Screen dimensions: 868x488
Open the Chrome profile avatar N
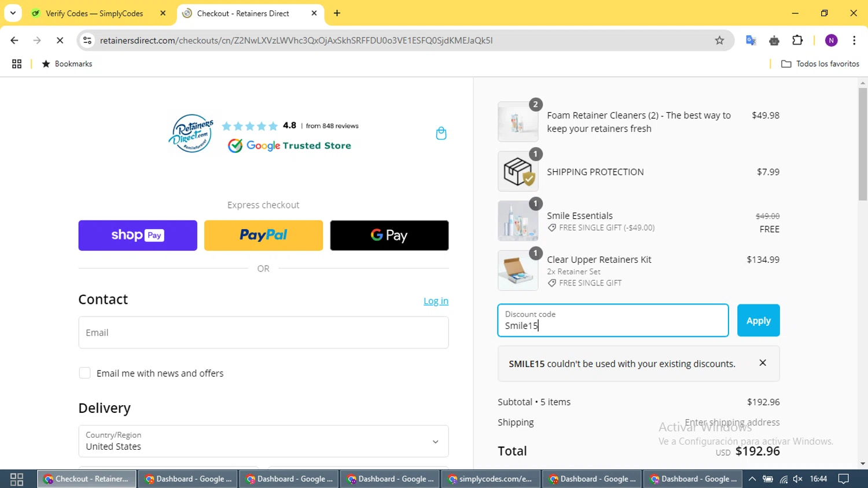click(x=832, y=41)
